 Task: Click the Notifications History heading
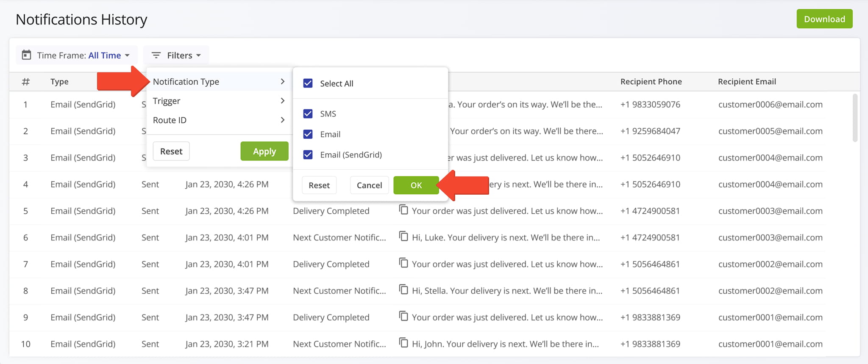pyautogui.click(x=81, y=19)
